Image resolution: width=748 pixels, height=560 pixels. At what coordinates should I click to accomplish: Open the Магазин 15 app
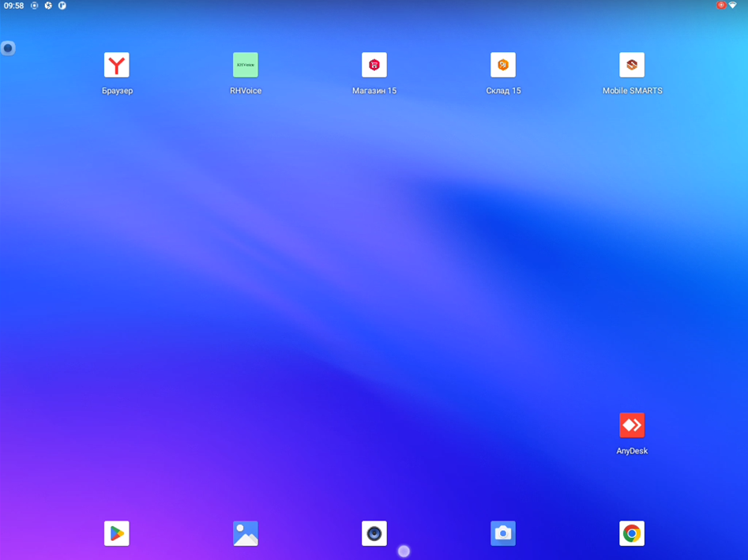(x=374, y=66)
